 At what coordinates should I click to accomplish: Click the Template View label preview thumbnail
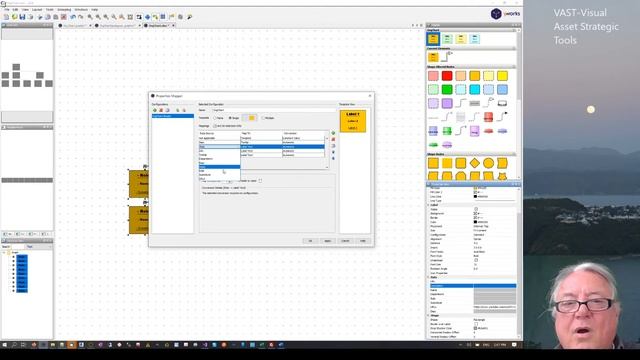(x=353, y=121)
